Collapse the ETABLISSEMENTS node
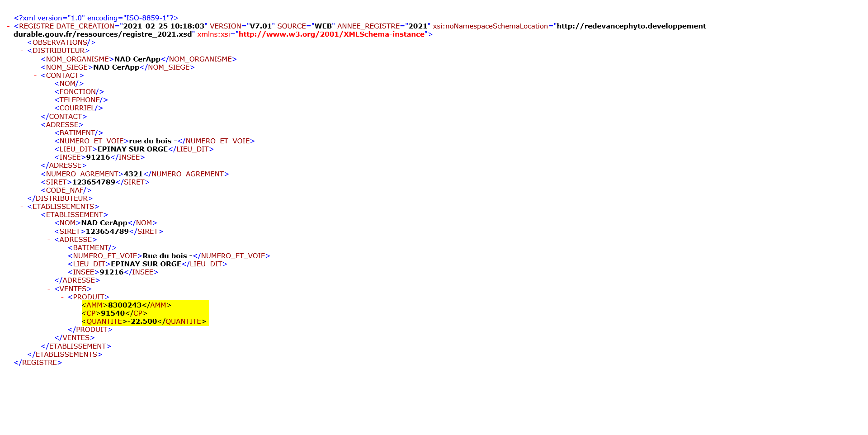 tap(22, 207)
